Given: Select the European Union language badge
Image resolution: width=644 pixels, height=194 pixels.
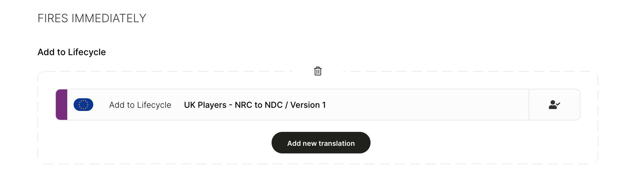Looking at the screenshot, I should click(x=83, y=105).
